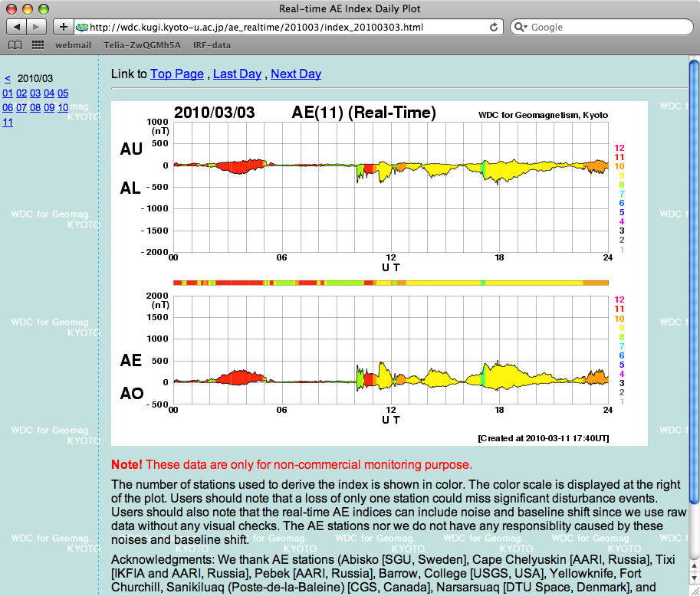This screenshot has height=596, width=700.
Task: Click the vertical page scrollbar
Action: [x=694, y=306]
